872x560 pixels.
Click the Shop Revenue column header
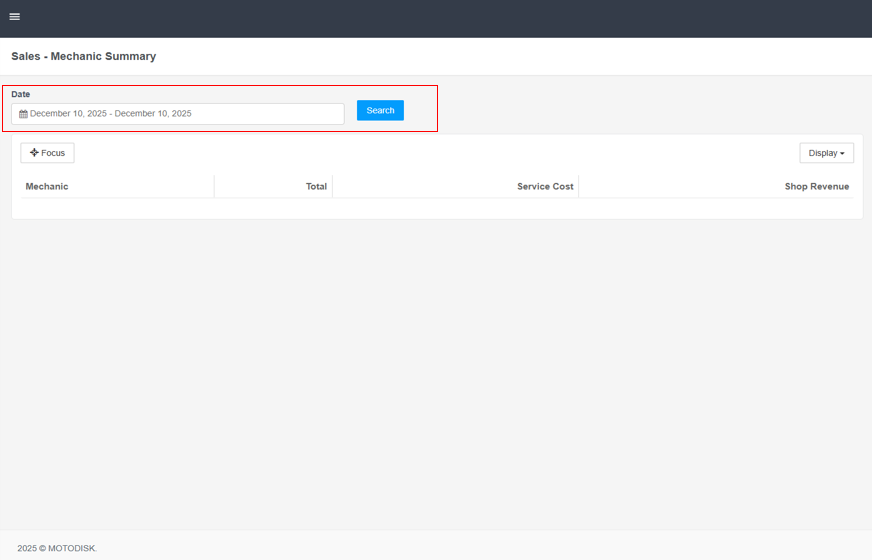coord(816,187)
